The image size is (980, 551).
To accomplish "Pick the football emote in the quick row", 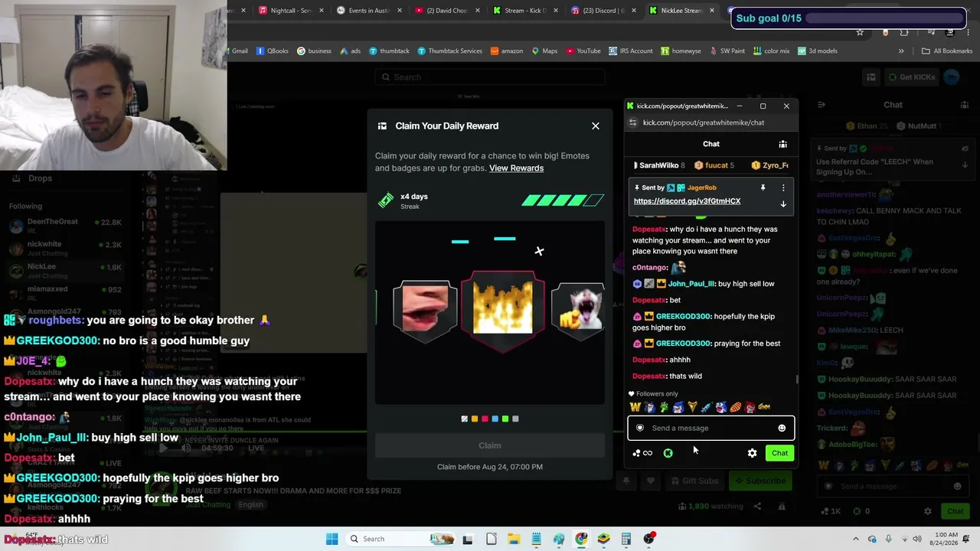I will click(x=736, y=407).
